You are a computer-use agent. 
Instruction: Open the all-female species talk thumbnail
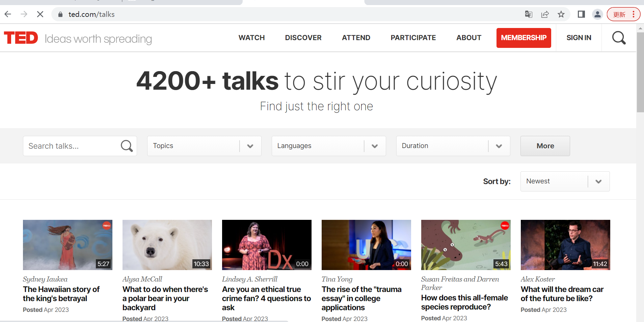point(466,245)
